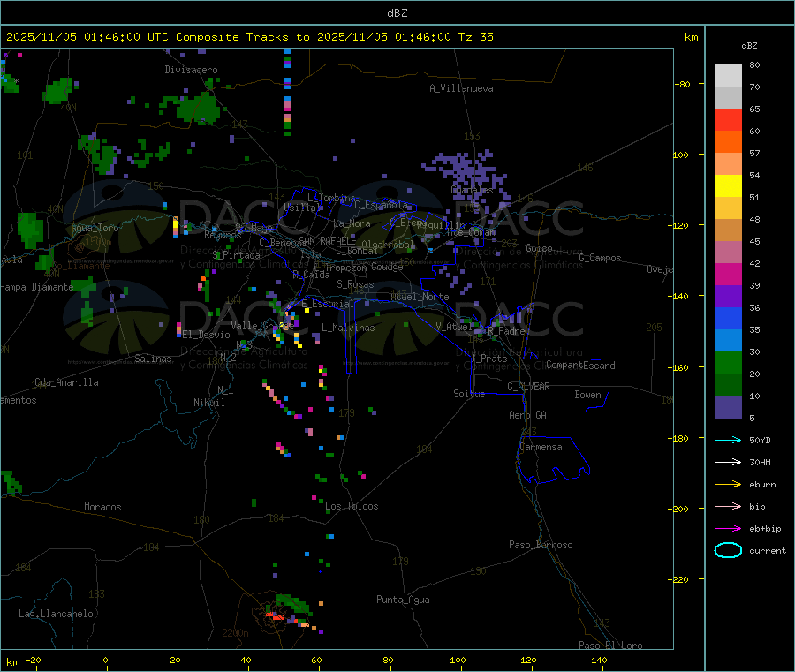The image size is (795, 672).
Task: Click the 'G_ALVEAR' map label
Action: click(528, 387)
